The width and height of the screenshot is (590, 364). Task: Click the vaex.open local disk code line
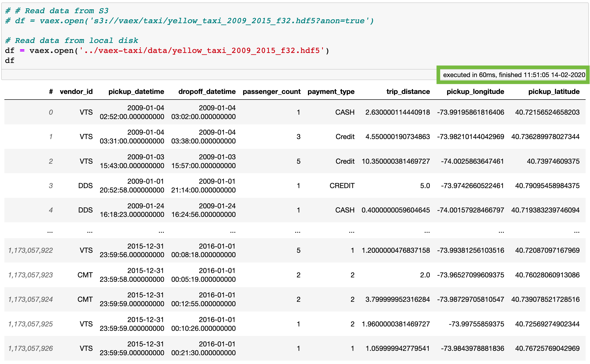click(167, 51)
